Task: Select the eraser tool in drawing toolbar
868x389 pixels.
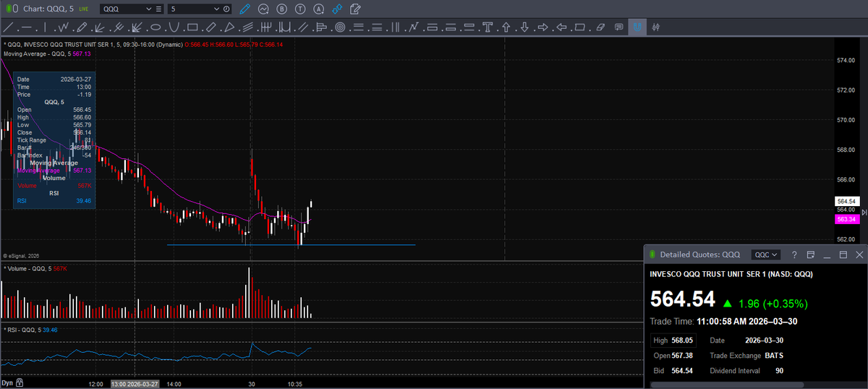Action: pyautogui.click(x=600, y=27)
